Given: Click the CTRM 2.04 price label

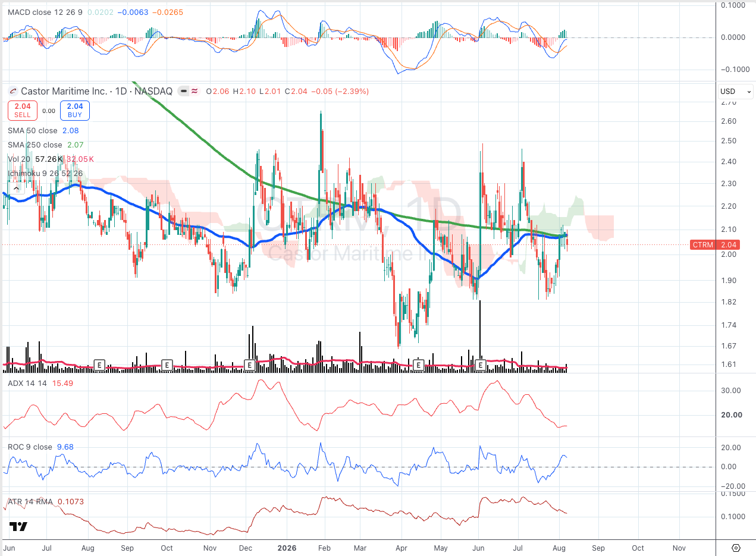Looking at the screenshot, I should click(x=714, y=244).
